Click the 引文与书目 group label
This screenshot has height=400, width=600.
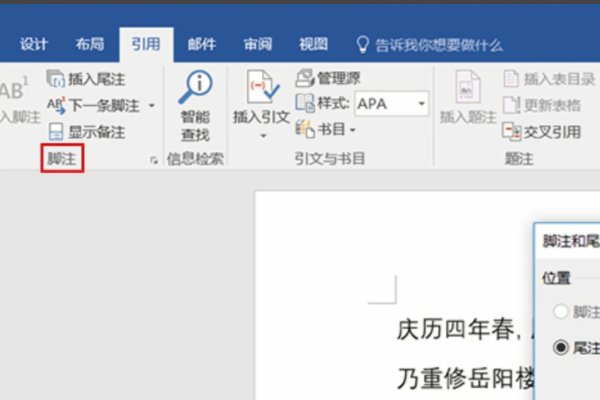330,158
